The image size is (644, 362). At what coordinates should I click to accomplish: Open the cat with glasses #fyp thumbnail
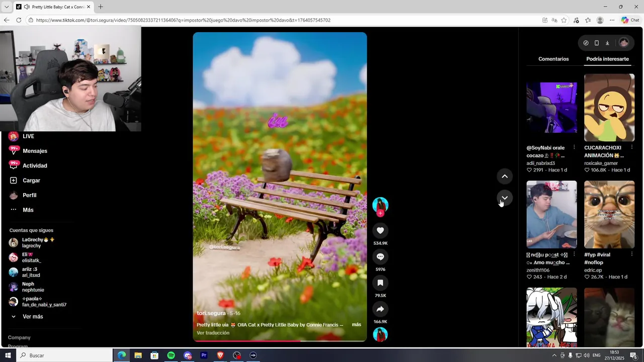(609, 215)
